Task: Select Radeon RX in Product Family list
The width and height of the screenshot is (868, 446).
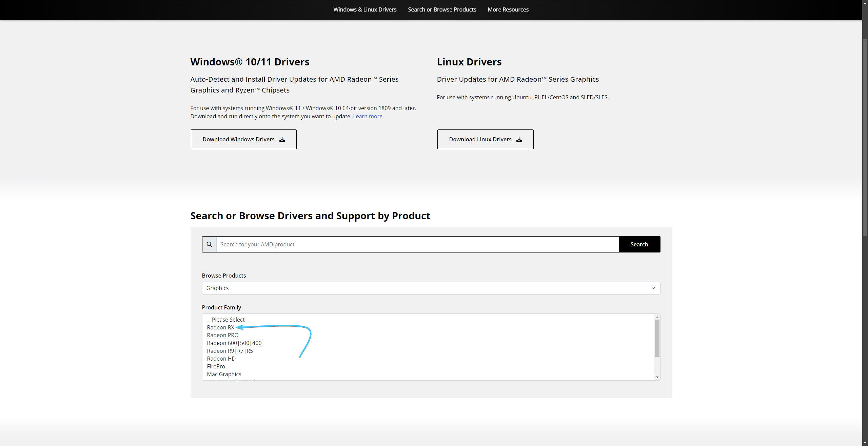Action: click(x=221, y=327)
